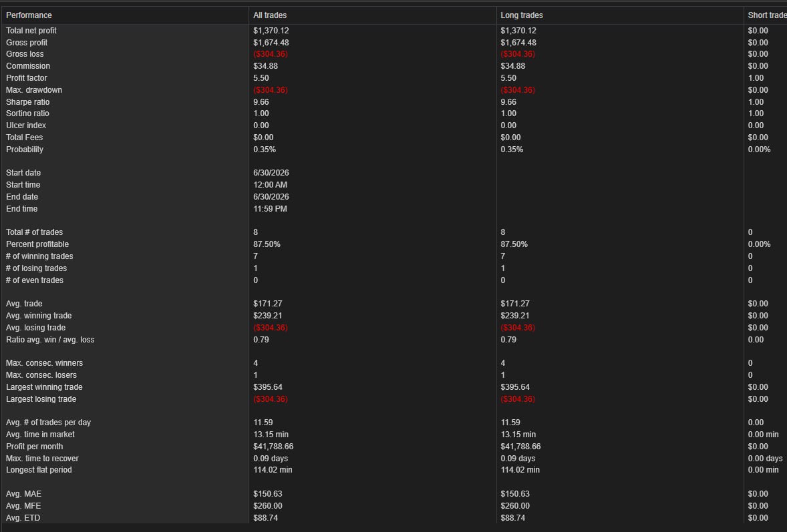Image resolution: width=787 pixels, height=532 pixels.
Task: Select the Max. drawdown row label
Action: tap(34, 90)
